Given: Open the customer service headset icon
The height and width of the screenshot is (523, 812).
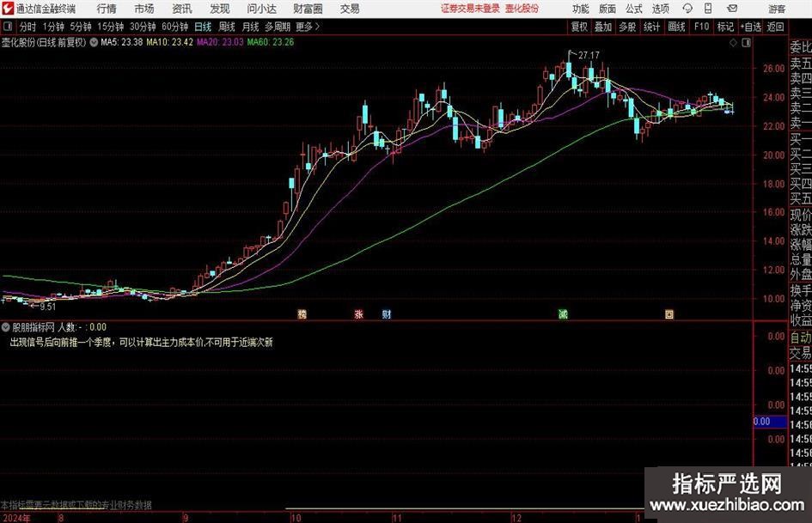Looking at the screenshot, I should pyautogui.click(x=687, y=9).
